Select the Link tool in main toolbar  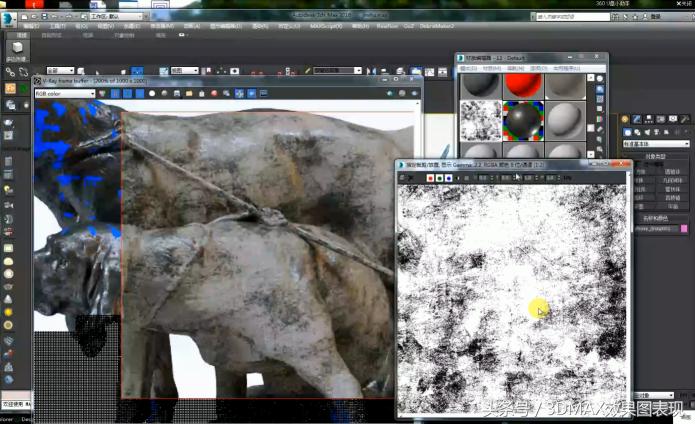click(x=10, y=71)
